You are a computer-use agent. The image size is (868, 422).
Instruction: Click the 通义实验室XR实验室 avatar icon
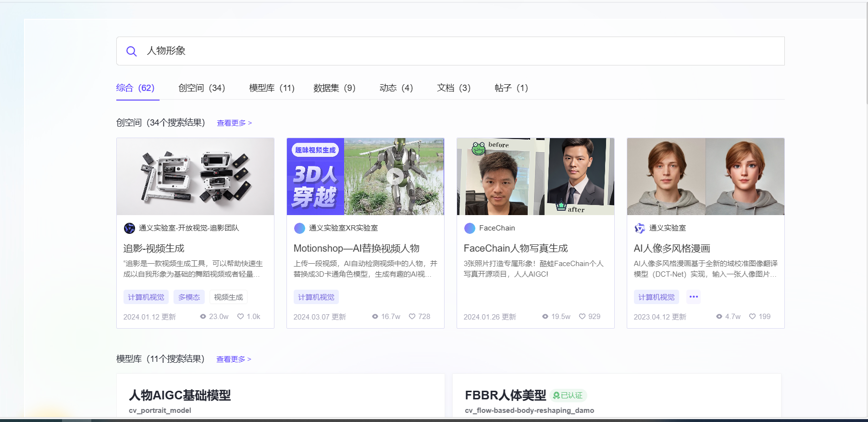click(299, 228)
